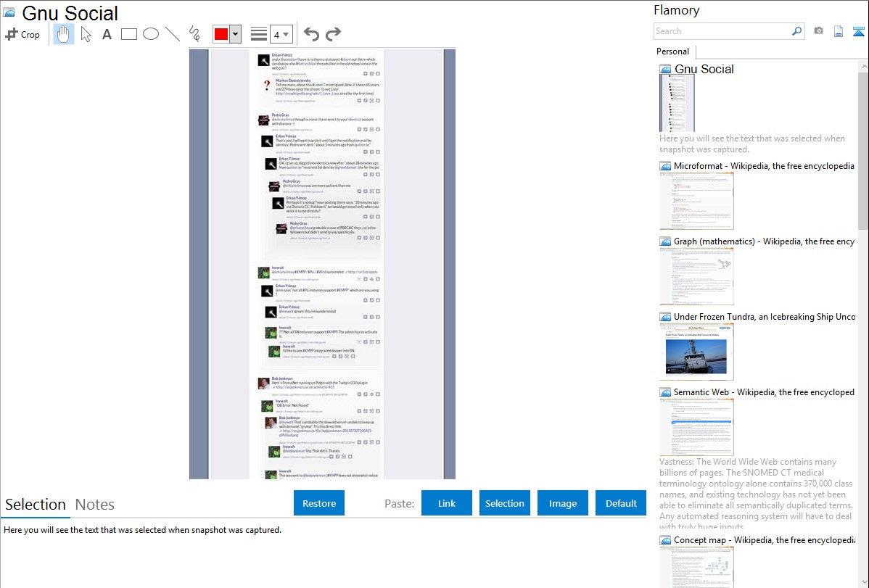Click the Gnu Social snapshot preview image
Viewport: 869px width, 588px height.
(322, 264)
